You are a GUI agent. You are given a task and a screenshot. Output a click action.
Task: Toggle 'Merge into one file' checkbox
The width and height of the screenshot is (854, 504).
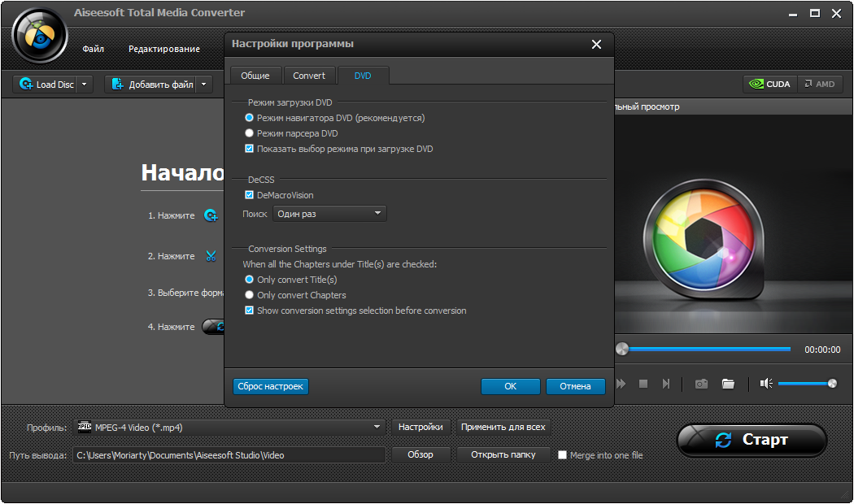pos(562,455)
